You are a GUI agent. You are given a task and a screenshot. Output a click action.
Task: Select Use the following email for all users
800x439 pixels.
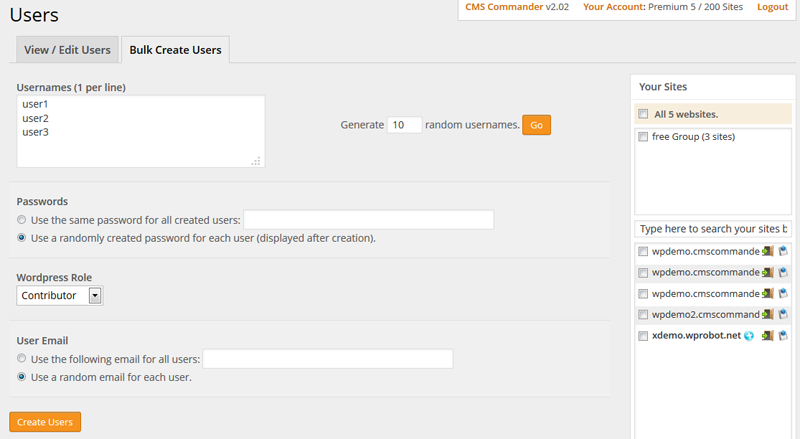pos(21,358)
